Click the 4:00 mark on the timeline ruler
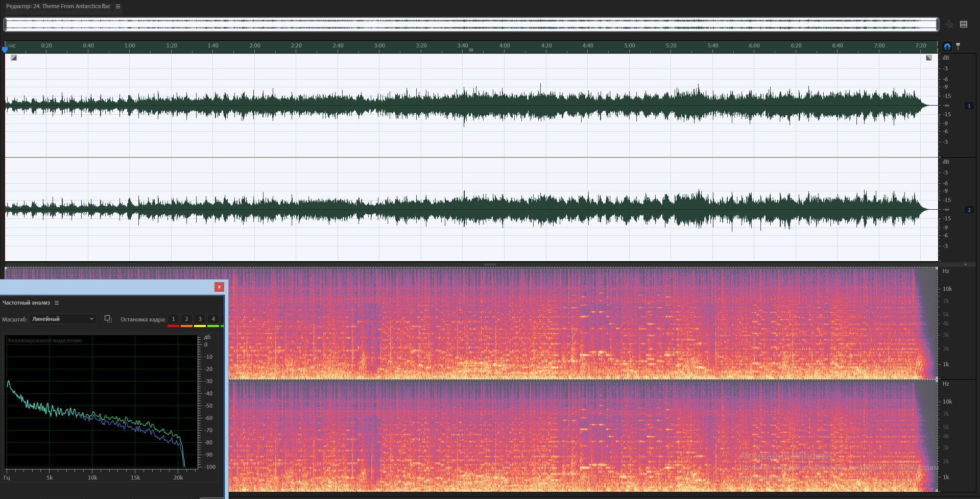This screenshot has width=980, height=499. point(505,45)
